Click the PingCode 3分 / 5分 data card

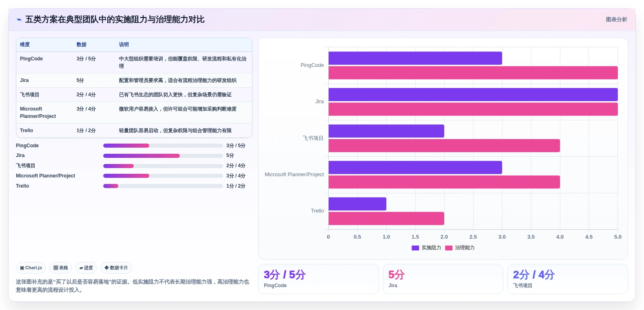(319, 279)
